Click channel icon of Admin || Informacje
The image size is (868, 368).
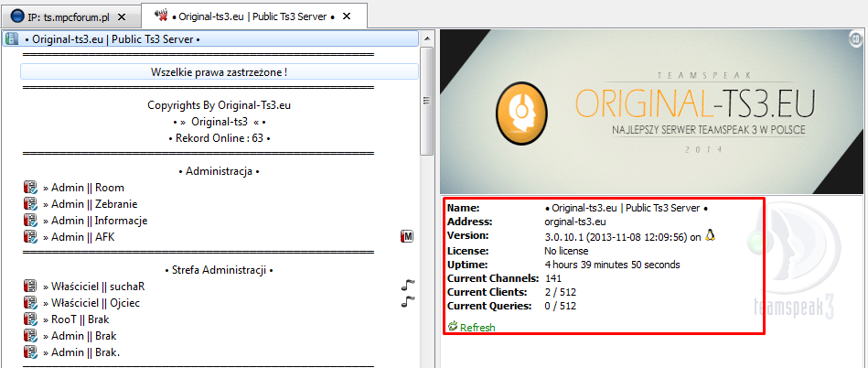pyautogui.click(x=30, y=221)
